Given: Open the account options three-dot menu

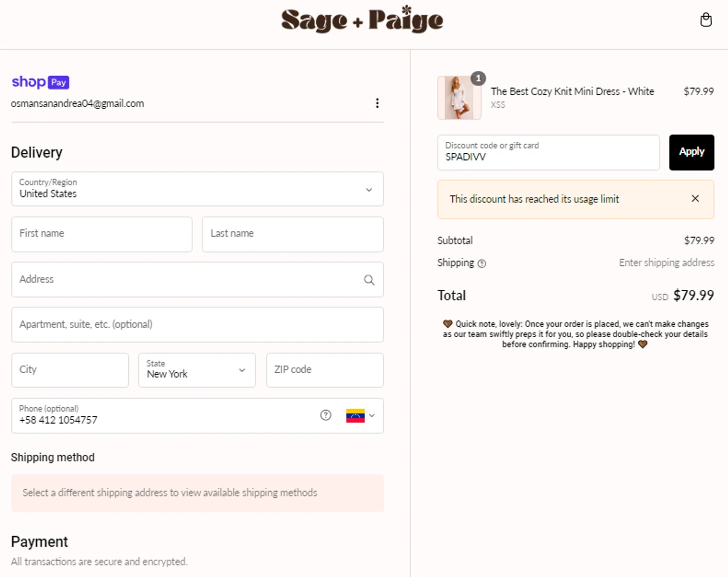Looking at the screenshot, I should [x=377, y=103].
